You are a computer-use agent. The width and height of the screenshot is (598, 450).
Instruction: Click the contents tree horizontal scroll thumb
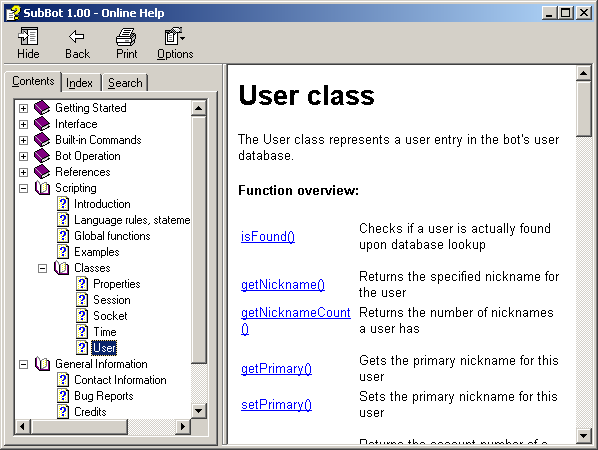click(79, 426)
